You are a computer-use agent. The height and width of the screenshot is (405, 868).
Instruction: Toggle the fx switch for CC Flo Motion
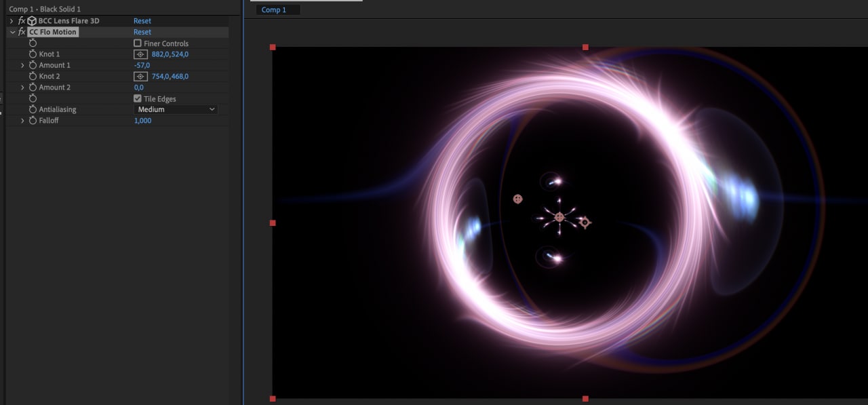[x=22, y=32]
